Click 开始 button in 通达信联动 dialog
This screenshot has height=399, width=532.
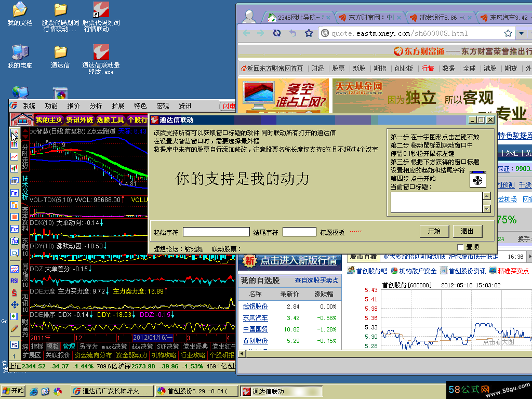[x=434, y=231]
